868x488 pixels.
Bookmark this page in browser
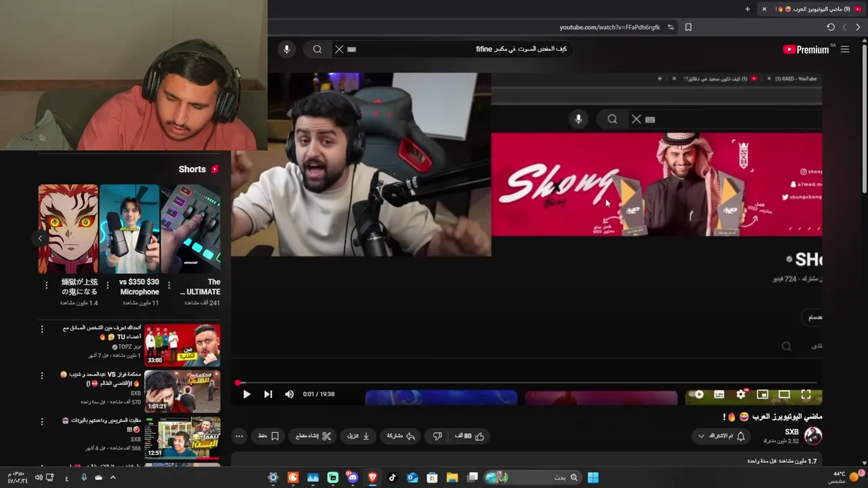688,27
